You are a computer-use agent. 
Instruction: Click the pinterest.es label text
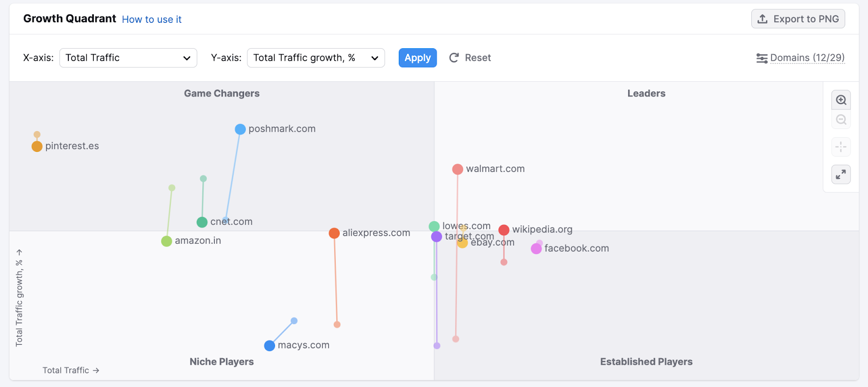coord(72,146)
